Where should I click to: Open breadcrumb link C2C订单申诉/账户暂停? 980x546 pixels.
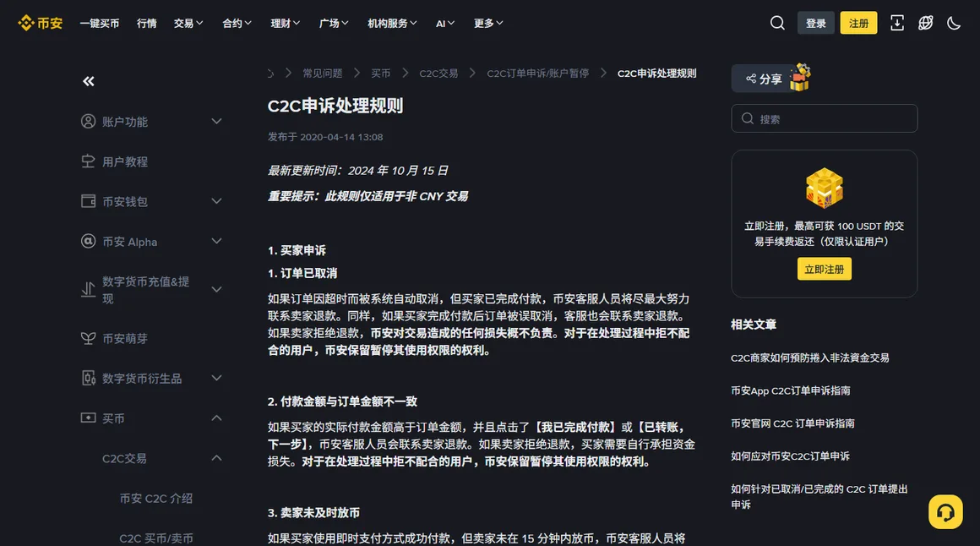tap(538, 74)
